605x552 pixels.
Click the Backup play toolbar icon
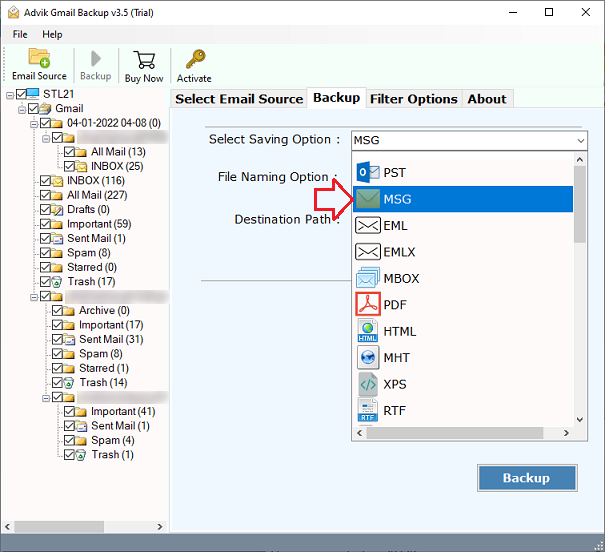pyautogui.click(x=96, y=59)
